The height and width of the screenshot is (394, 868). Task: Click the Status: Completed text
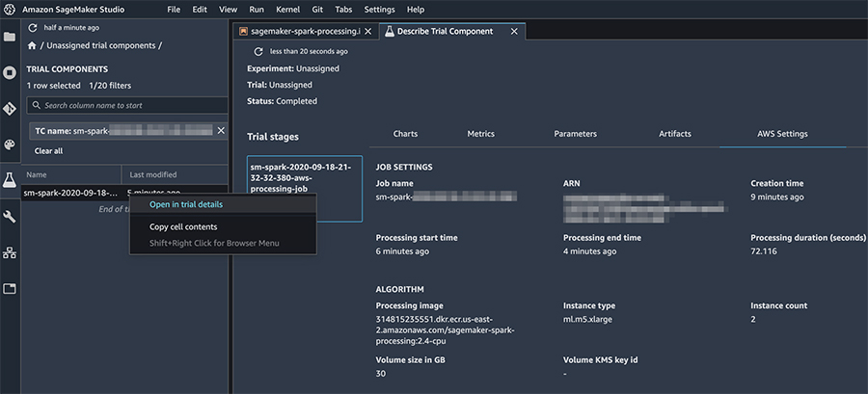click(x=282, y=101)
